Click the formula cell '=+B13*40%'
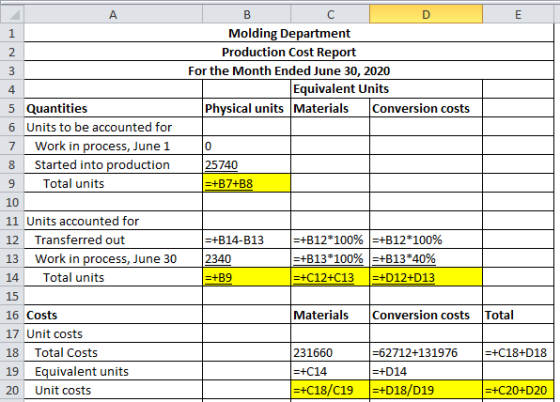Viewport: 560px width, 402px height. point(426,258)
